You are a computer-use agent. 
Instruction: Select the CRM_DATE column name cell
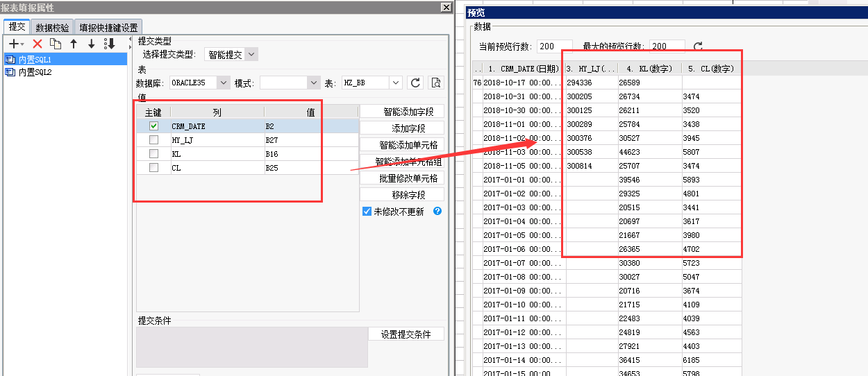pos(217,126)
